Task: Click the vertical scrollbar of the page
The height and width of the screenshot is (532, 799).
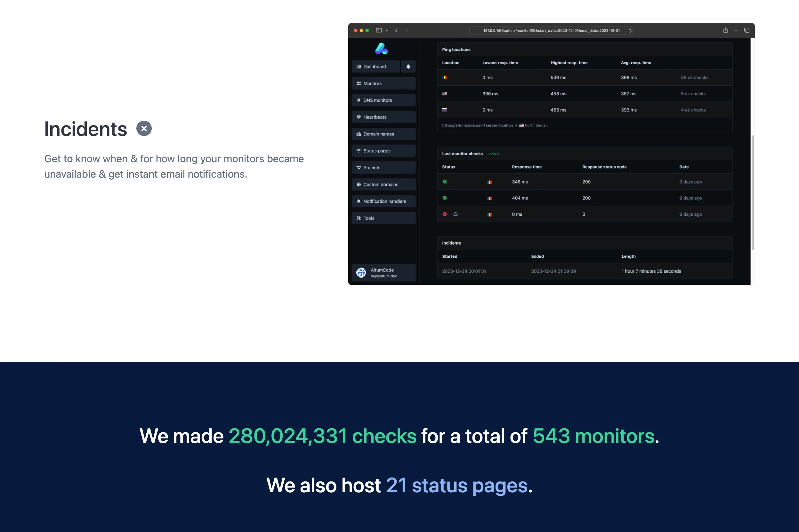Action: tap(753, 192)
